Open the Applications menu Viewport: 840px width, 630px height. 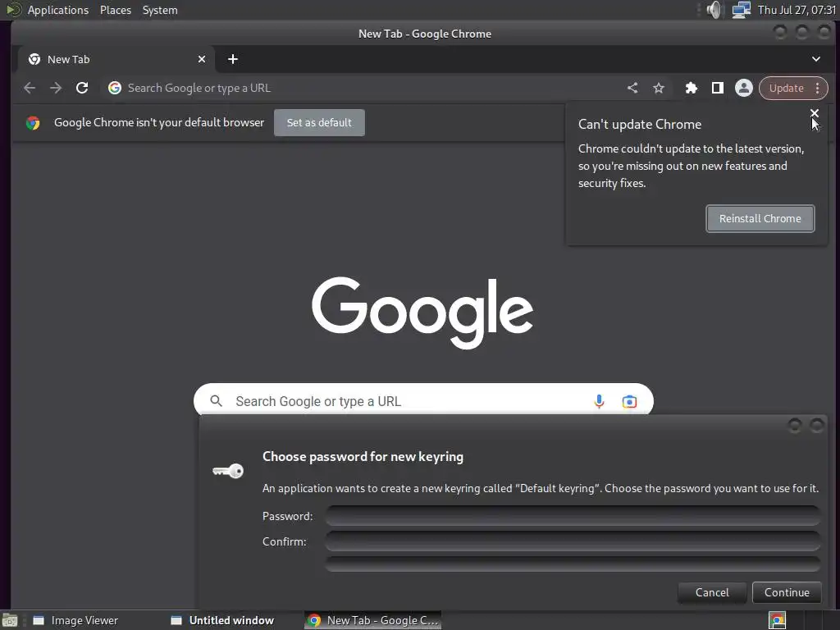58,10
